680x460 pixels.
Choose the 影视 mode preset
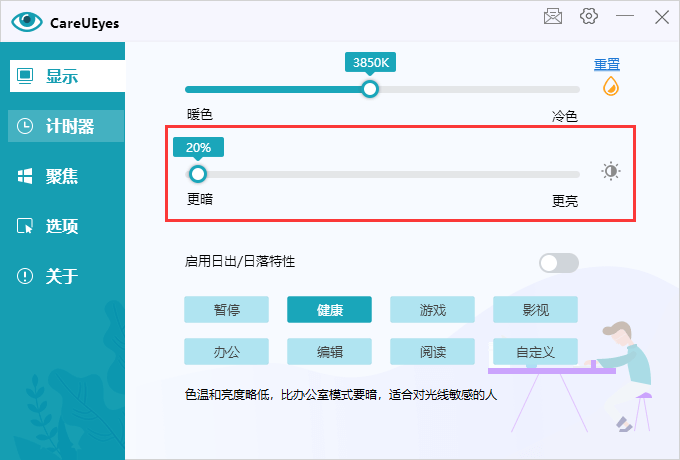click(535, 310)
